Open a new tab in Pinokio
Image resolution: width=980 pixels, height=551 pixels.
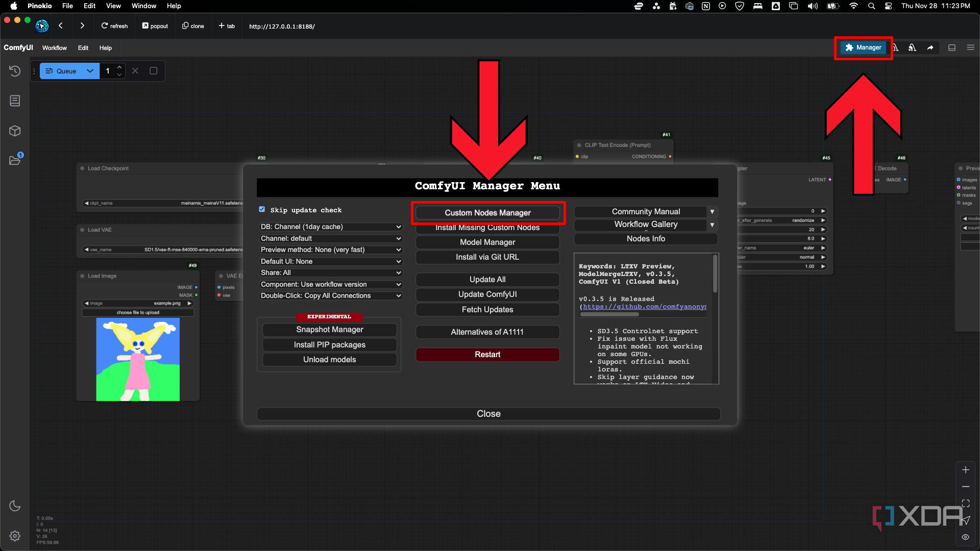click(x=227, y=26)
